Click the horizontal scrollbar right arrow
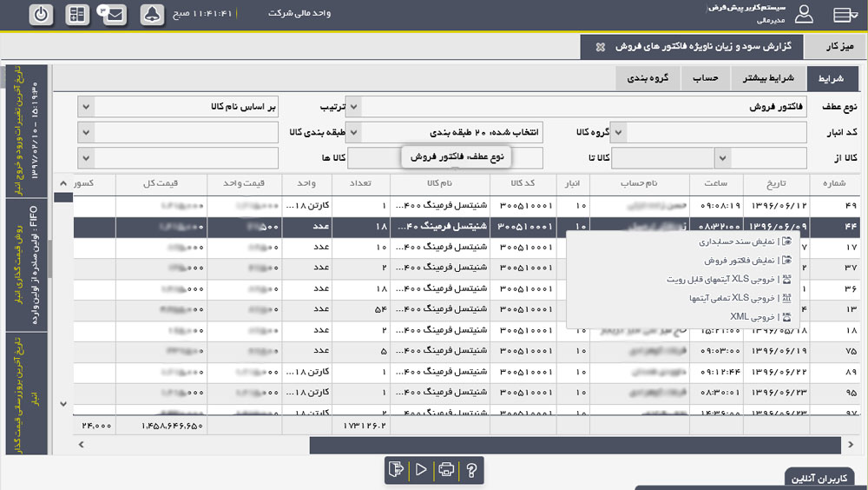 coord(851,445)
